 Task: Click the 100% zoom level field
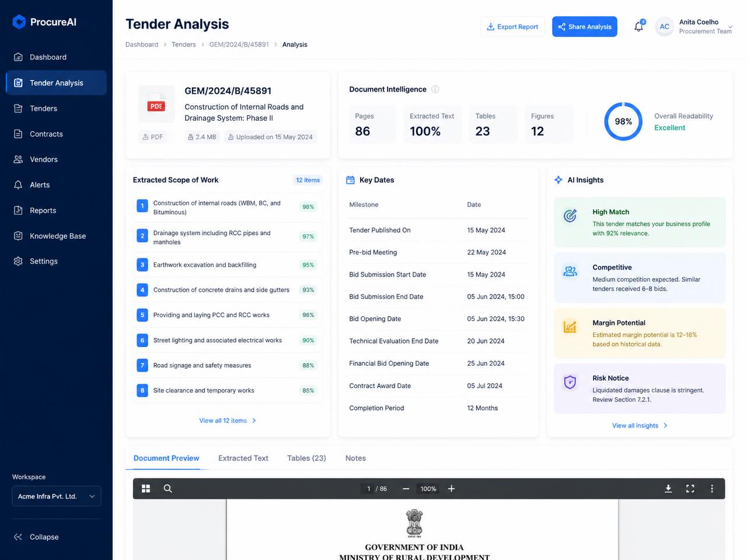coord(428,489)
